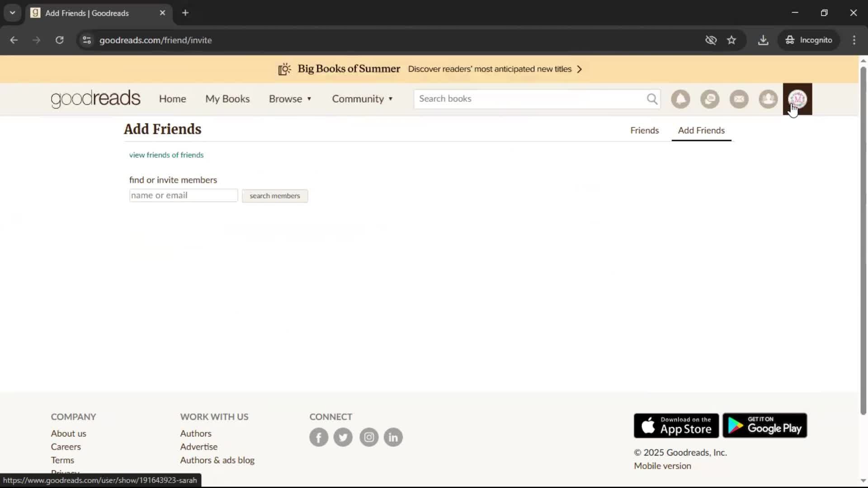868x488 pixels.
Task: Expand the Browse dropdown menu
Action: (290, 99)
